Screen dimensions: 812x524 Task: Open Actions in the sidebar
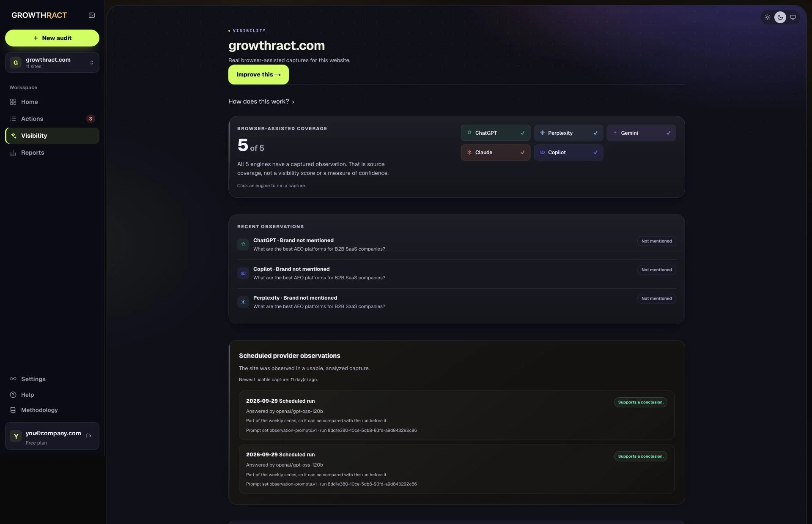(x=52, y=119)
